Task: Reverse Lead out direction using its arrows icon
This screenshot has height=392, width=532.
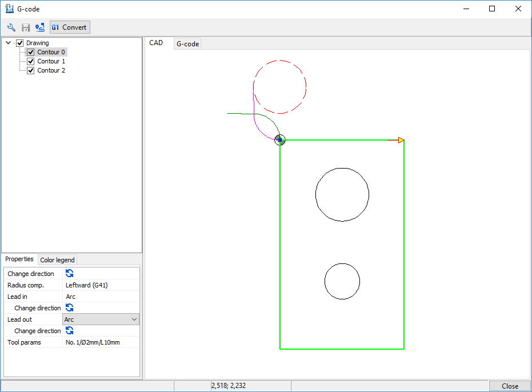Action: point(70,331)
